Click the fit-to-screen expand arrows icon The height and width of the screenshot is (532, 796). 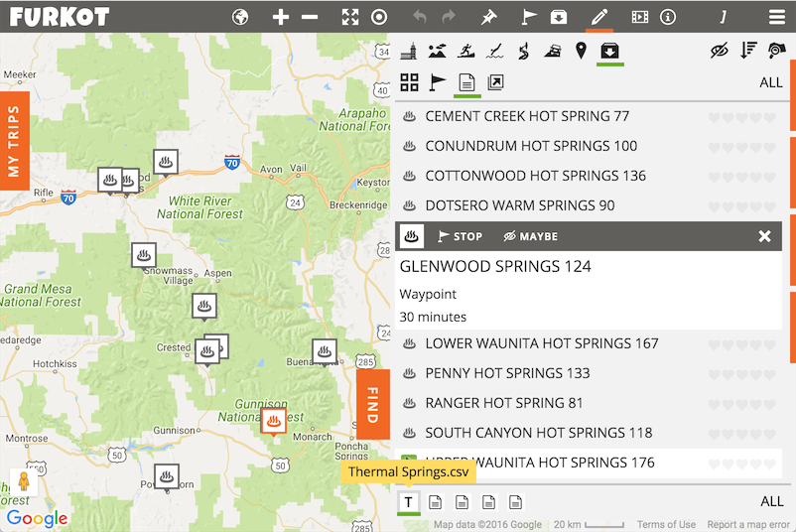click(349, 17)
